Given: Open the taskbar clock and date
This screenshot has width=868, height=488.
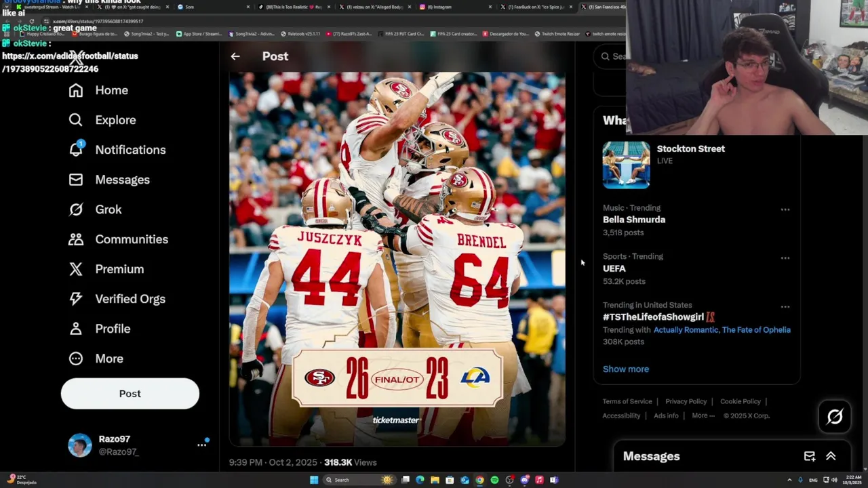Looking at the screenshot, I should (854, 480).
